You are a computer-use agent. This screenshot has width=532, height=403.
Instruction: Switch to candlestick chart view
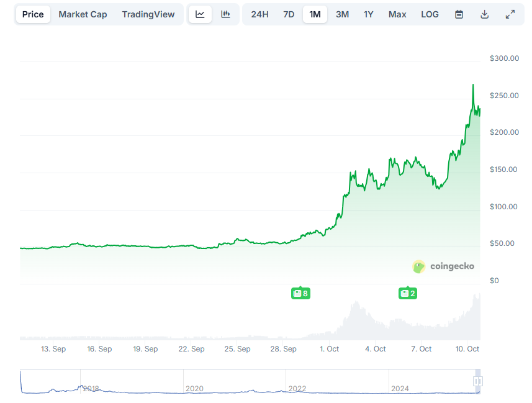[225, 14]
